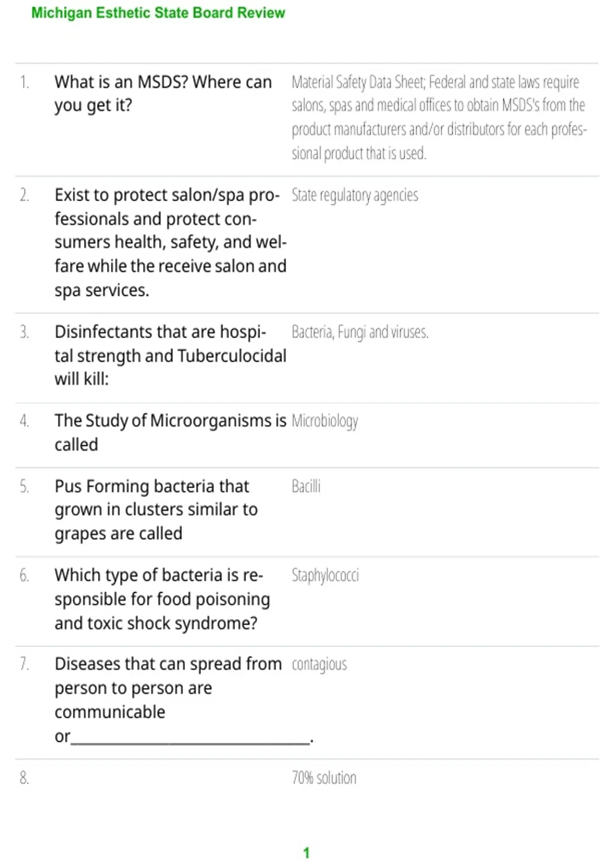The height and width of the screenshot is (868, 613).
Task: Click the Staphylococci answer
Action: click(x=325, y=575)
